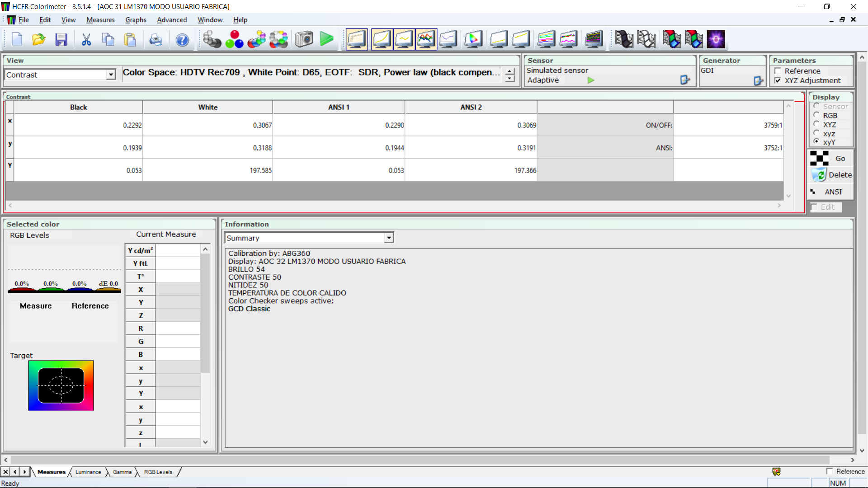Configure the sensor using its panel icon
This screenshot has width=868, height=488.
[685, 80]
